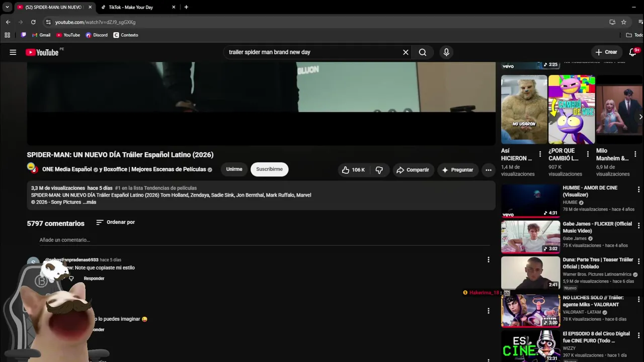Open the tab search dropdown arrow
Viewport: 644px width, 362px height.
coord(7,7)
